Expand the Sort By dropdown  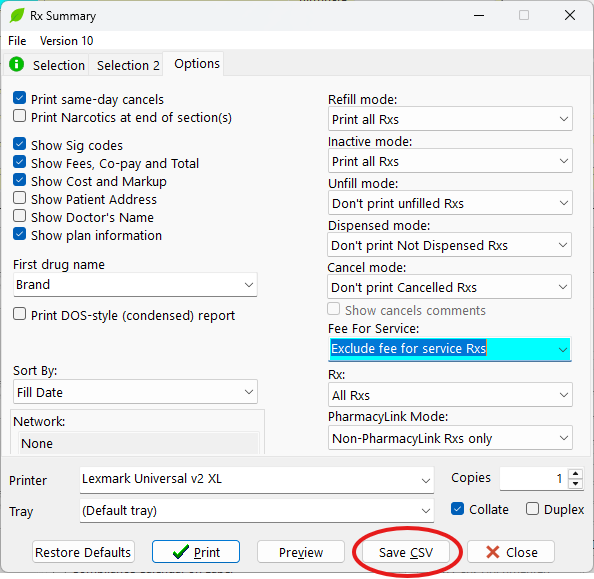coord(135,392)
